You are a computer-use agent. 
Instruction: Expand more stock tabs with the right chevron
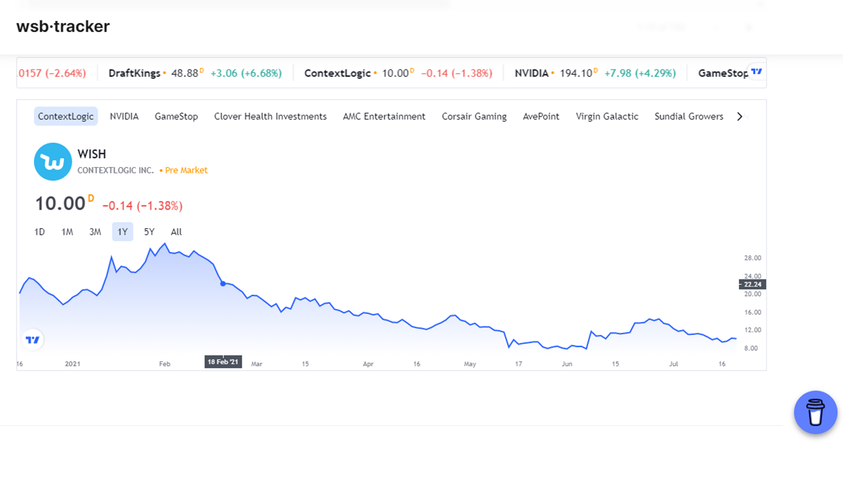coord(739,116)
